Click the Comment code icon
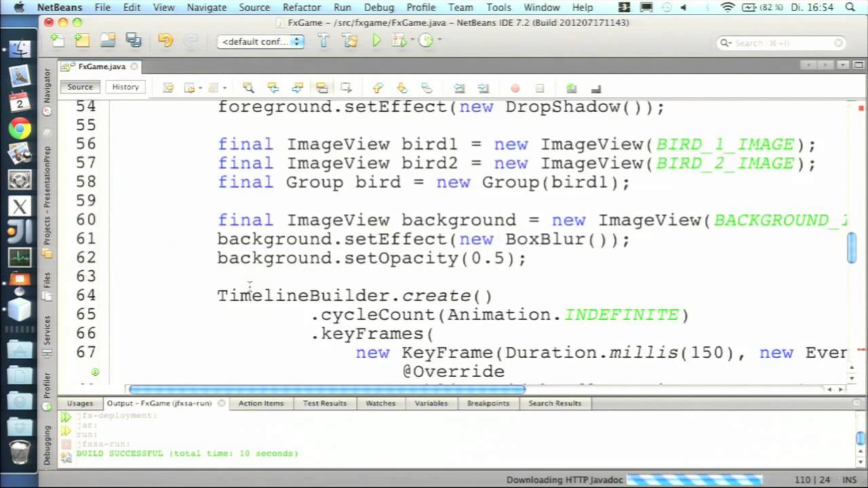868x488 pixels. [x=571, y=89]
